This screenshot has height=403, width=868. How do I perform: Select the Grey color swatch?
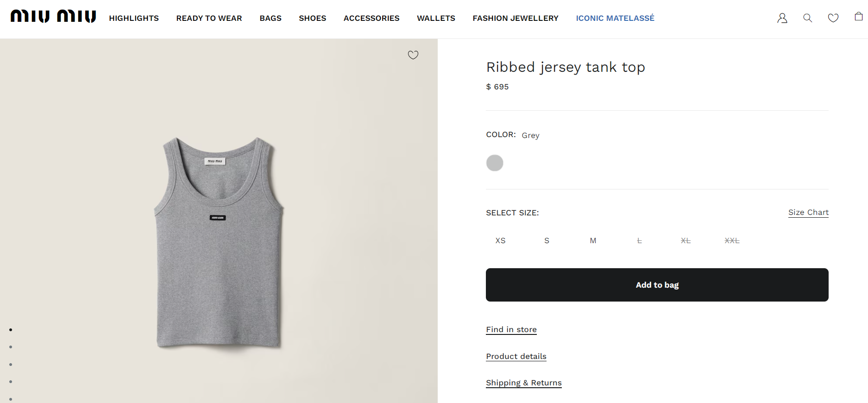tap(495, 163)
